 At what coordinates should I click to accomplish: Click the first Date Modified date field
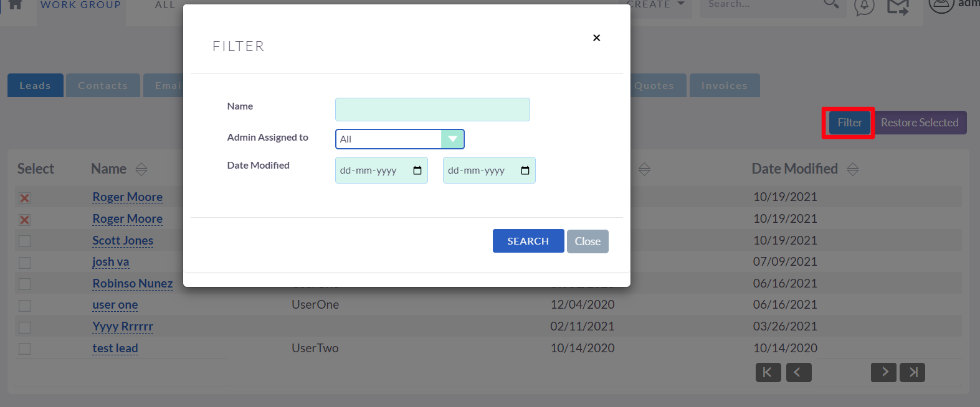(x=381, y=171)
